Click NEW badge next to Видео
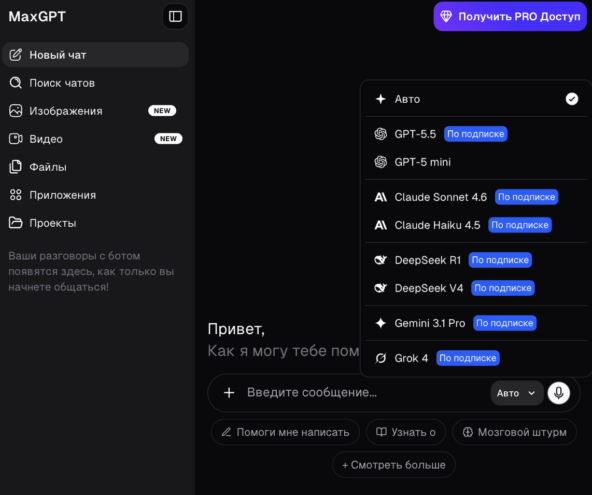592x495 pixels. pyautogui.click(x=168, y=139)
